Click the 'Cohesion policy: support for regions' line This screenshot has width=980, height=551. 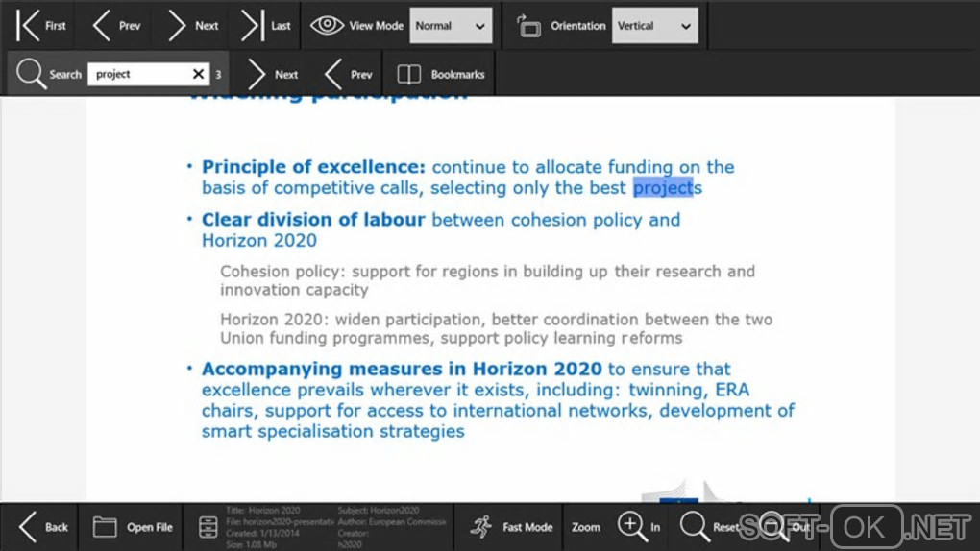point(487,272)
